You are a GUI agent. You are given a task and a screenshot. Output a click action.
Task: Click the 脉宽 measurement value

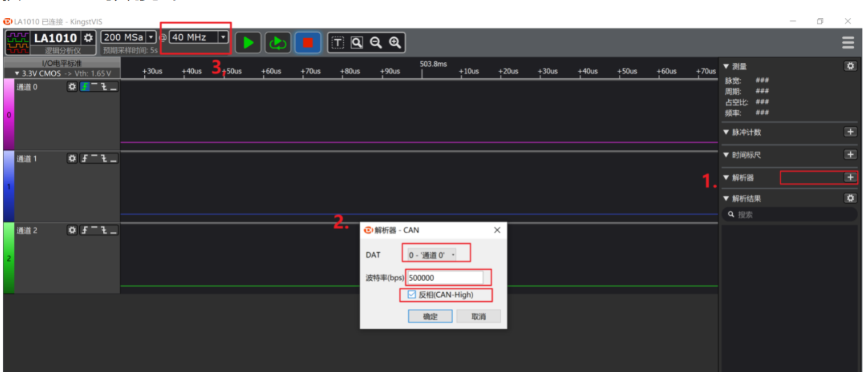tap(762, 80)
